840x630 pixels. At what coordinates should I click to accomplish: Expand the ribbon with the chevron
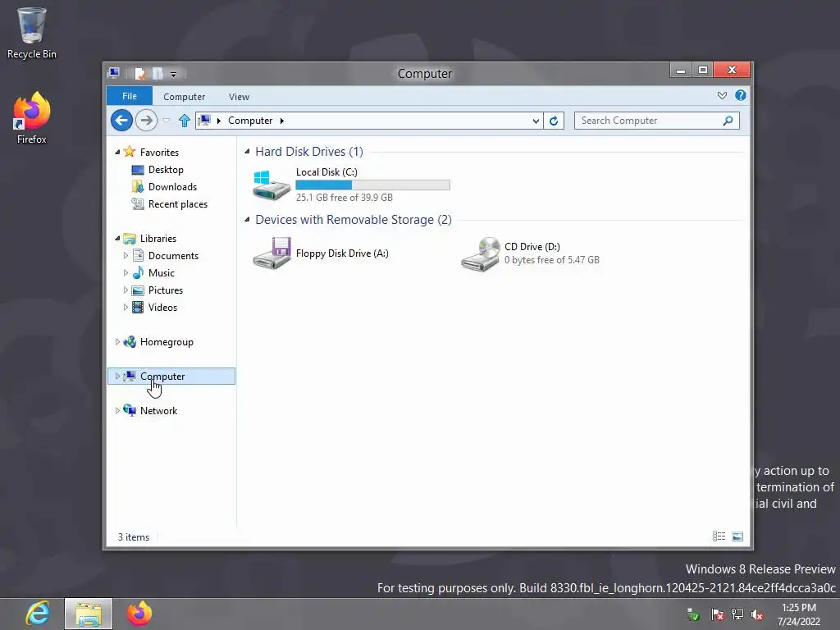(x=722, y=95)
